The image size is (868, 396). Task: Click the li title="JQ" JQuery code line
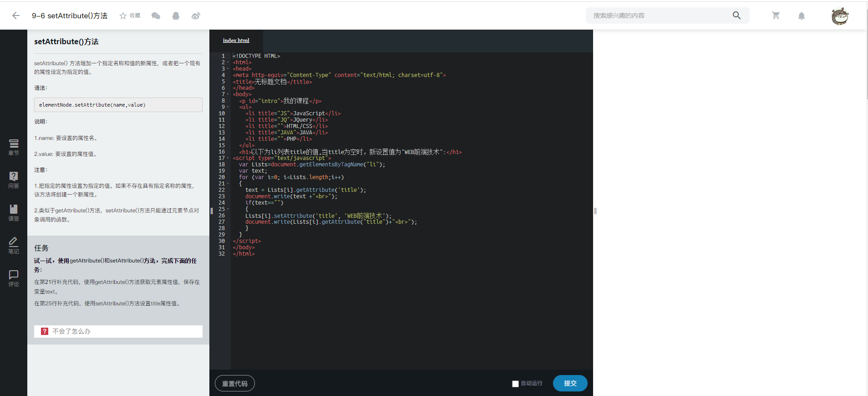point(287,120)
